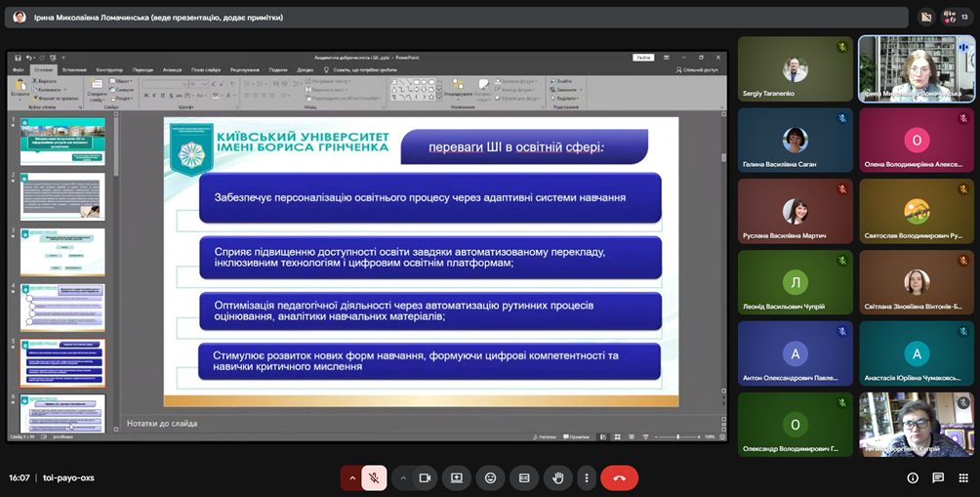This screenshot has height=497, width=980.
Task: Open the Файл menu in PowerPoint
Action: click(19, 70)
